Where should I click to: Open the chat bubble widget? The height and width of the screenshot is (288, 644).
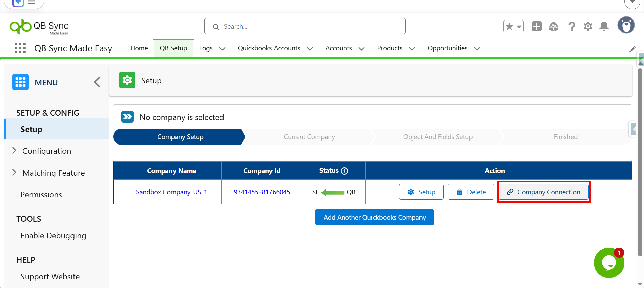click(x=609, y=263)
